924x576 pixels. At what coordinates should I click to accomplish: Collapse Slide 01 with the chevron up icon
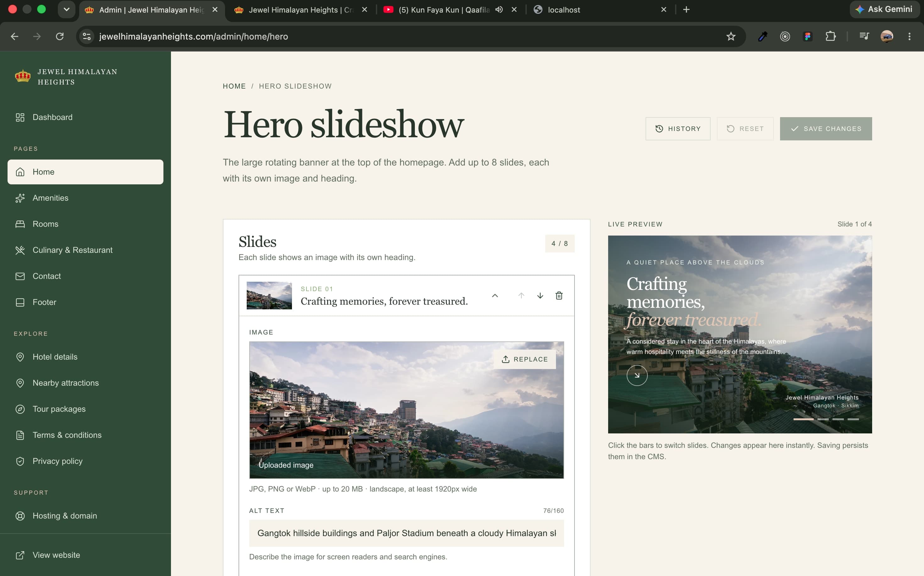(x=495, y=296)
